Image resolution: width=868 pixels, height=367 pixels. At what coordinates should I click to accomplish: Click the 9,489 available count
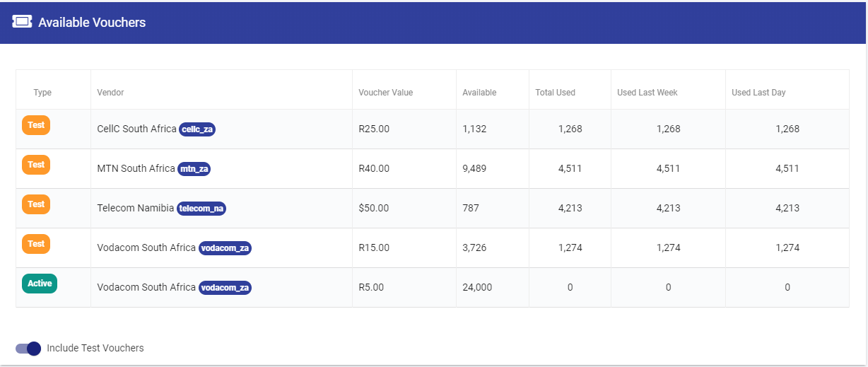[474, 168]
